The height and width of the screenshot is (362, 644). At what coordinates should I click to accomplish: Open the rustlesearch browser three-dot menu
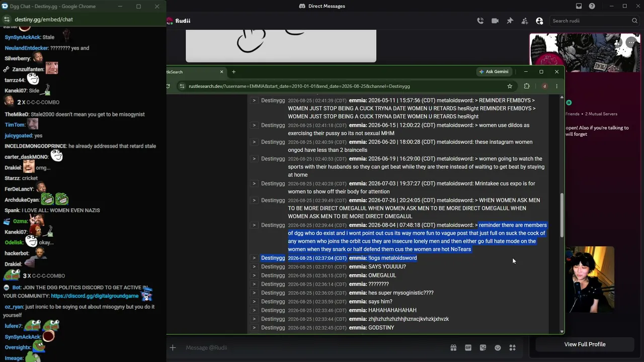pos(556,86)
